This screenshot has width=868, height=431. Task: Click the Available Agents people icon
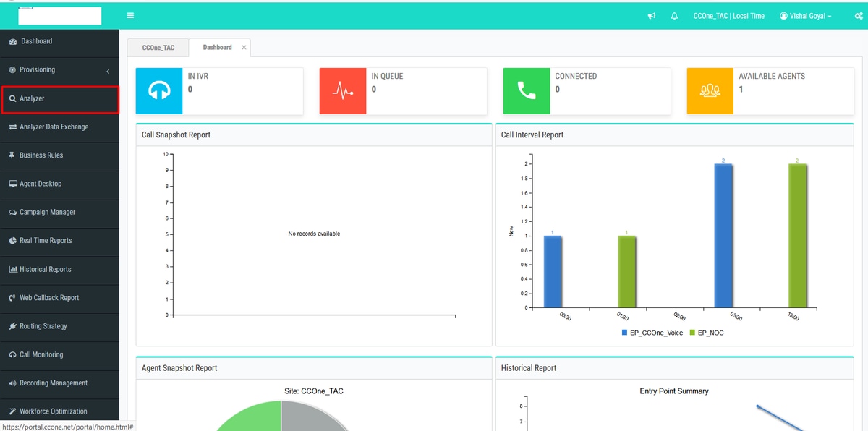[710, 91]
